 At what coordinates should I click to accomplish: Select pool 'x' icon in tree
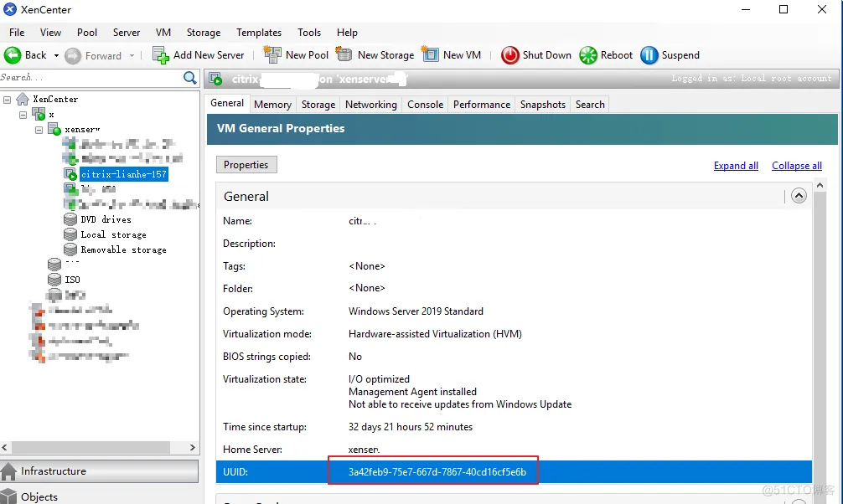(x=39, y=114)
